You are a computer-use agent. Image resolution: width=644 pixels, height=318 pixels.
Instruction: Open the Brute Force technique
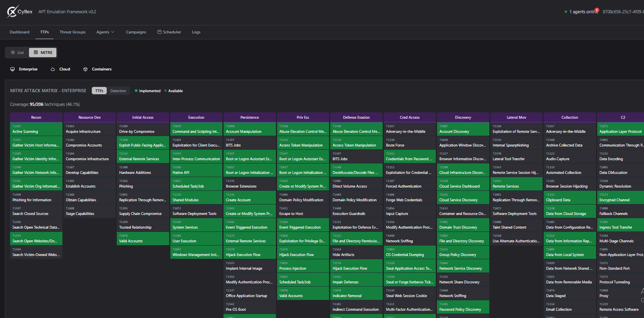pos(409,143)
